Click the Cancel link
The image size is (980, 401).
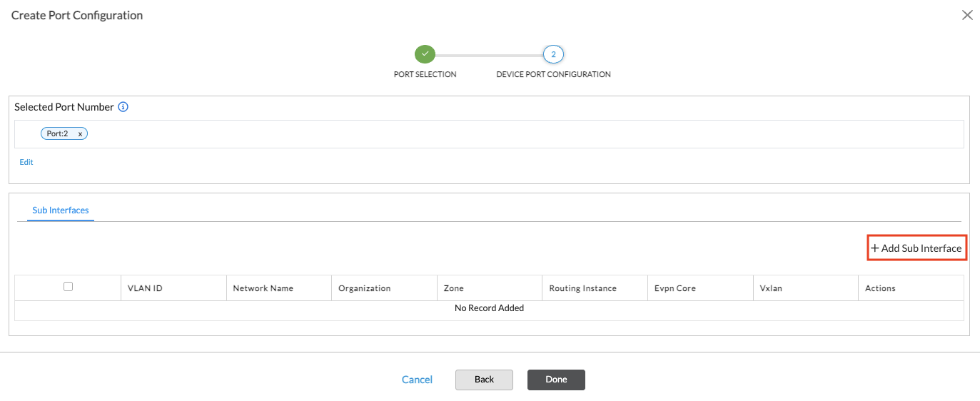[417, 380]
